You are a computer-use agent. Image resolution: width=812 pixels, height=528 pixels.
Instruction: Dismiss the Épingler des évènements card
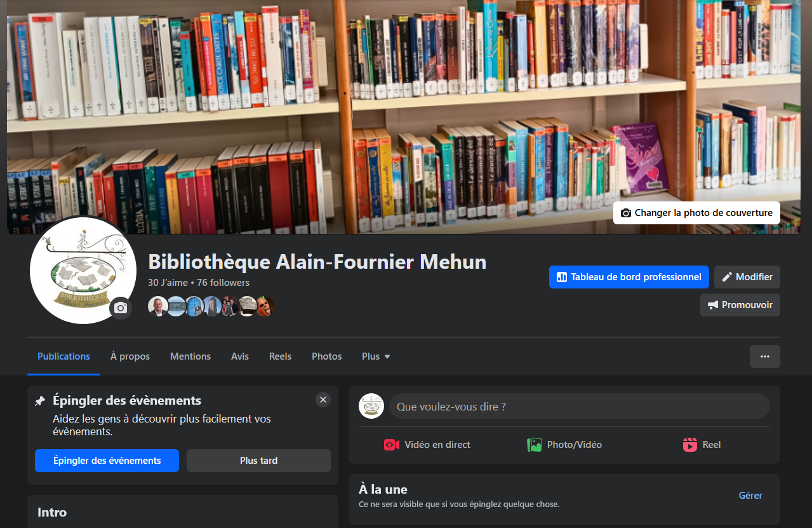(x=323, y=400)
